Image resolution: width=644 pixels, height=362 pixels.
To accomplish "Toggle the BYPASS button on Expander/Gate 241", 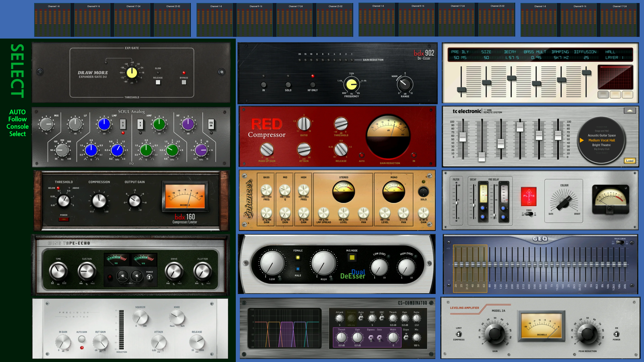I will pyautogui.click(x=184, y=82).
